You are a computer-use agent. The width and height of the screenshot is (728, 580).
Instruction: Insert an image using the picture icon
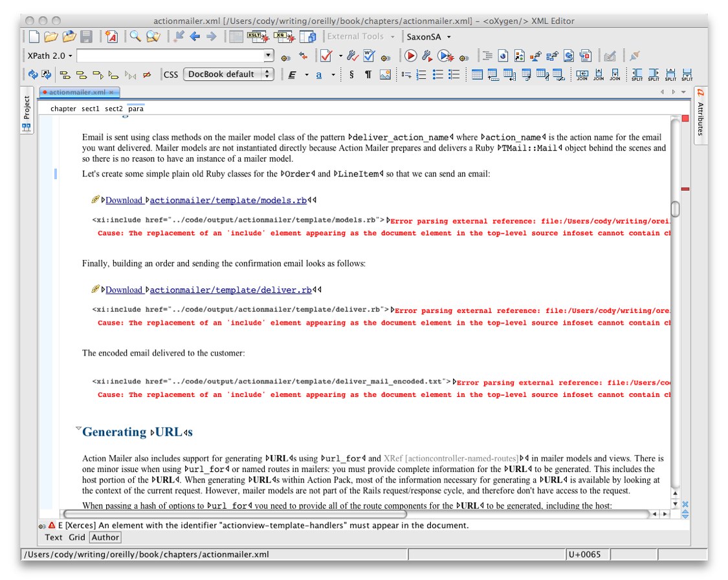point(385,74)
